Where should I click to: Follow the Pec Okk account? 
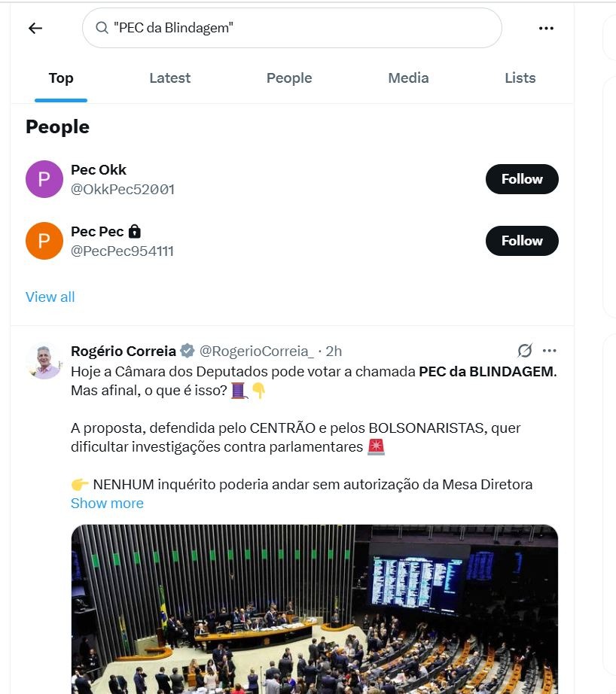[x=522, y=179]
